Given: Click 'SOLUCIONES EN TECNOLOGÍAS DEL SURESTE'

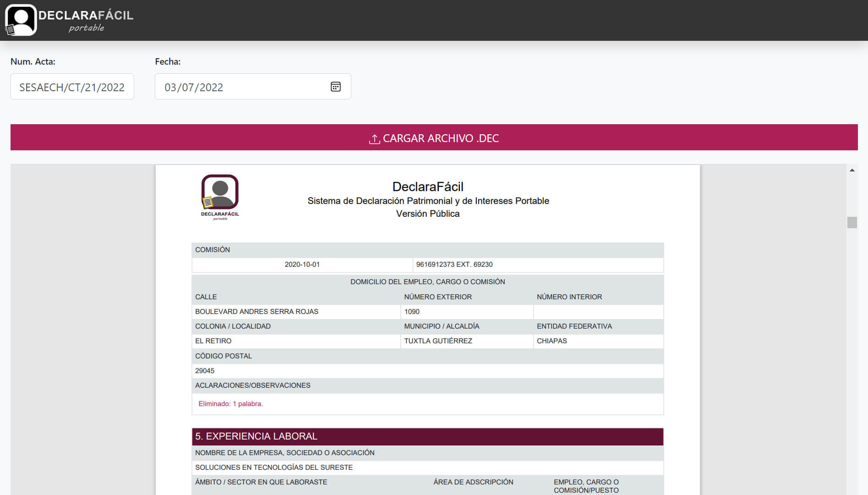Looking at the screenshot, I should 274,467.
